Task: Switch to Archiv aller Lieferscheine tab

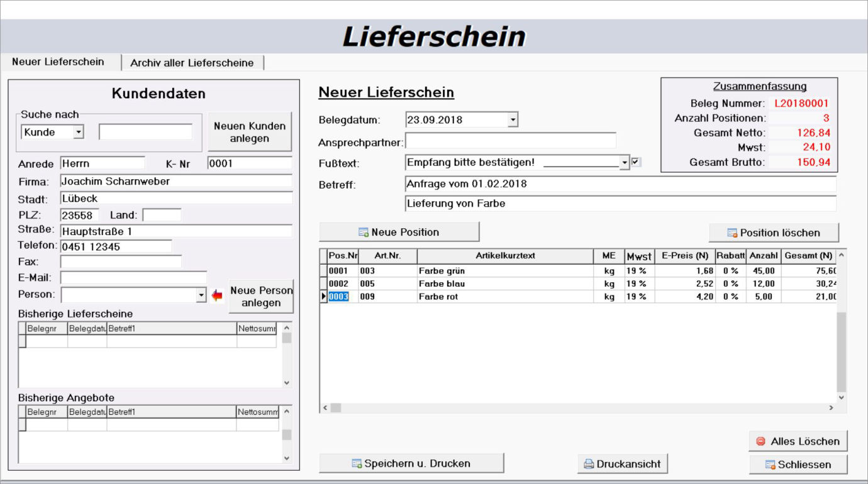Action: pyautogui.click(x=192, y=63)
